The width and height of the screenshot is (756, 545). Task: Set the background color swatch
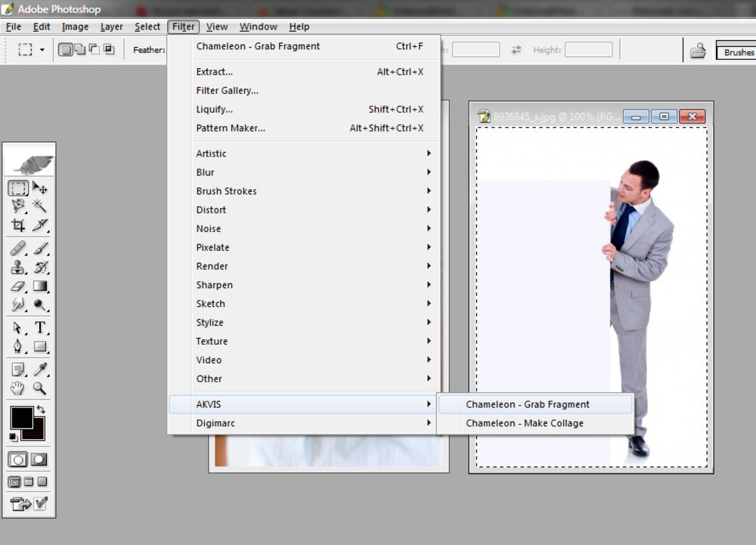39,434
